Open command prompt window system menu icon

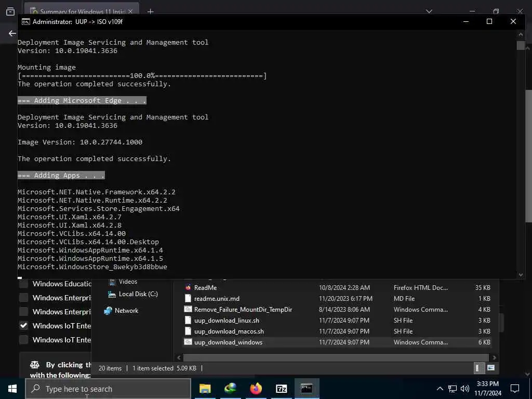point(25,22)
